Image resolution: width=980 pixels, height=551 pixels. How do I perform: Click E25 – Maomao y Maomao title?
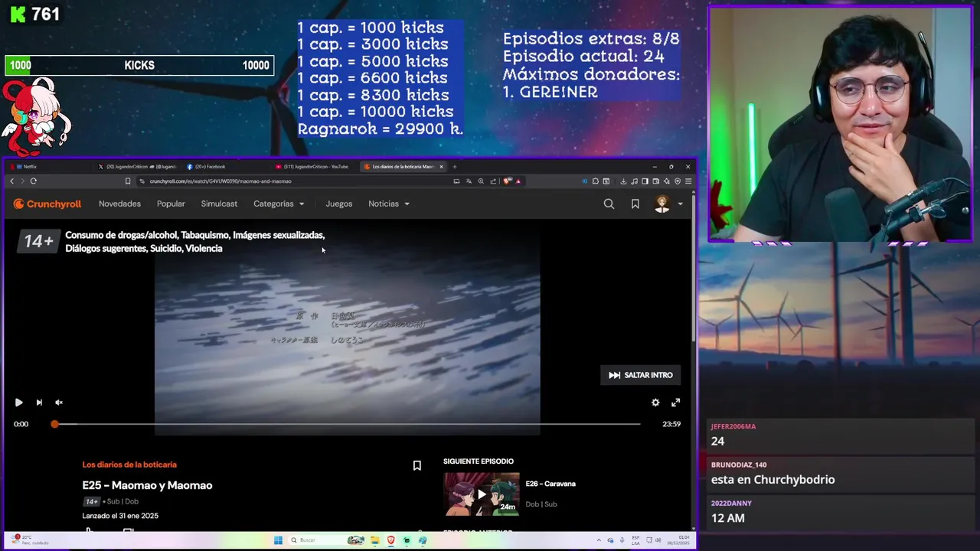147,485
